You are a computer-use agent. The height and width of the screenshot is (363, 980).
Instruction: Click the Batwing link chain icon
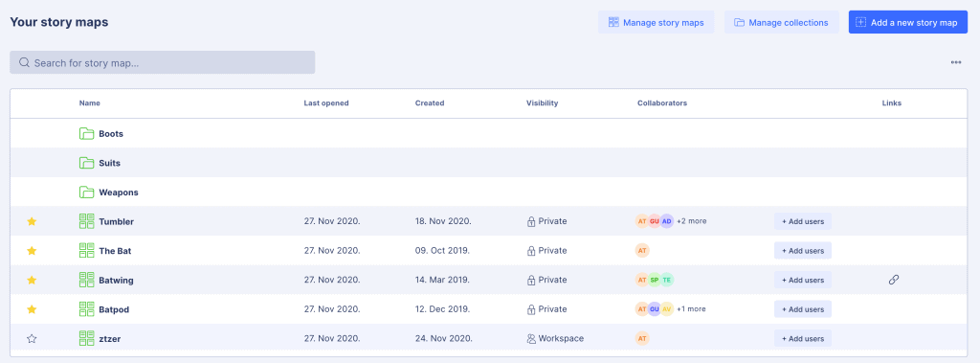click(893, 280)
